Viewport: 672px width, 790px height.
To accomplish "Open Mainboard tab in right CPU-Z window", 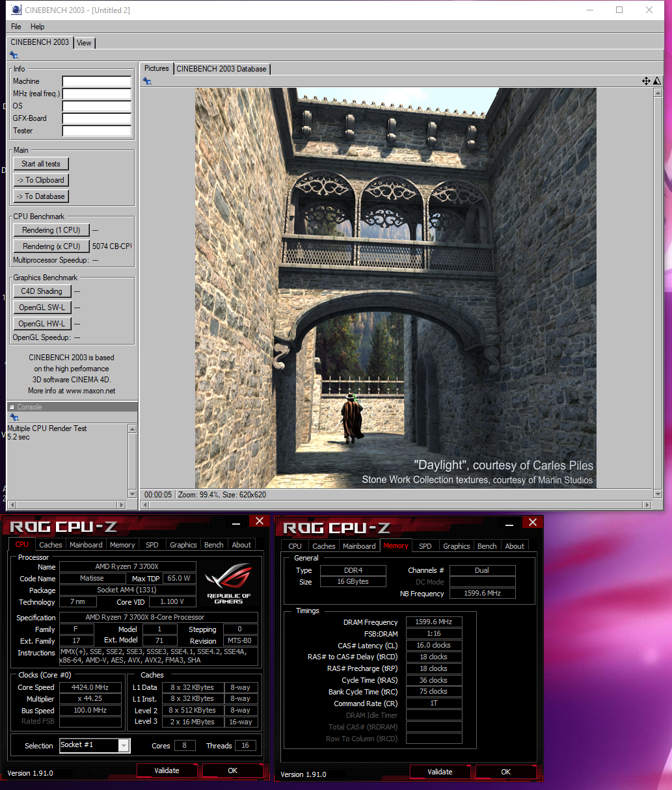I will tap(359, 546).
